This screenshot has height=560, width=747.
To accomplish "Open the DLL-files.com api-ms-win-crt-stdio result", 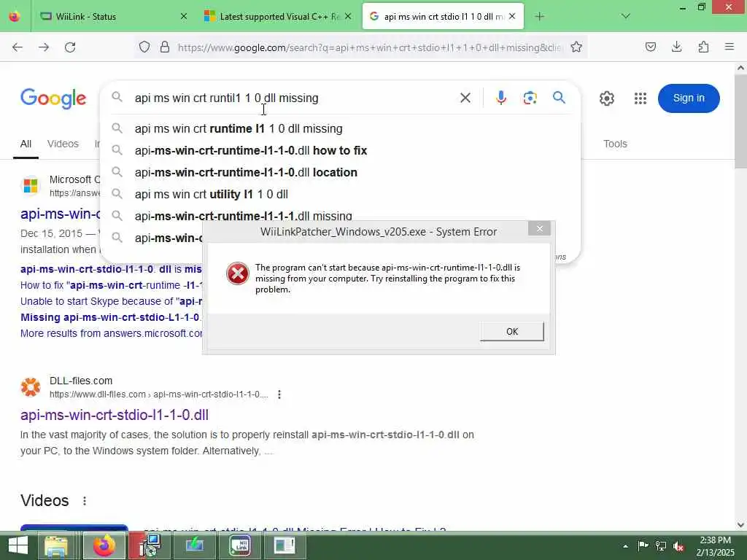I will click(x=115, y=415).
